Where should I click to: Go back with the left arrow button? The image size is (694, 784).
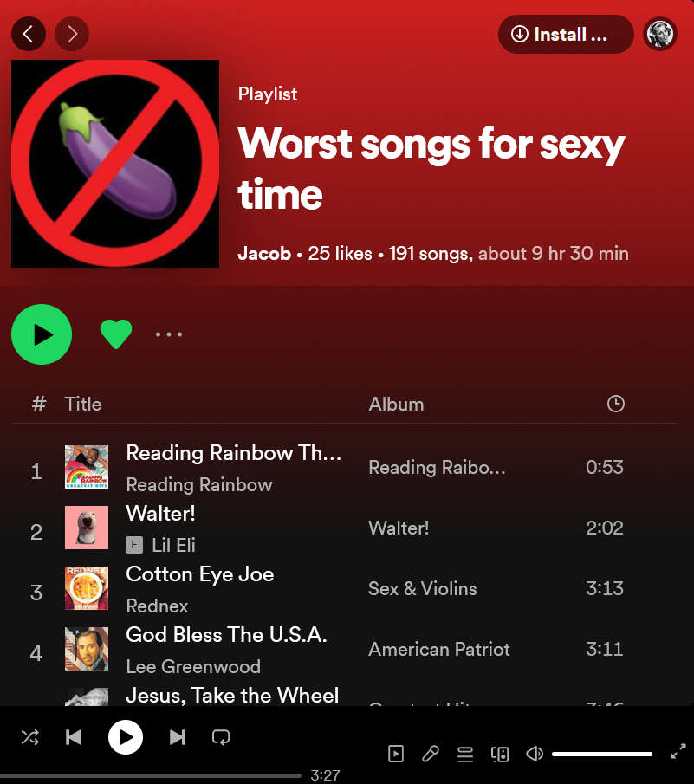coord(29,34)
